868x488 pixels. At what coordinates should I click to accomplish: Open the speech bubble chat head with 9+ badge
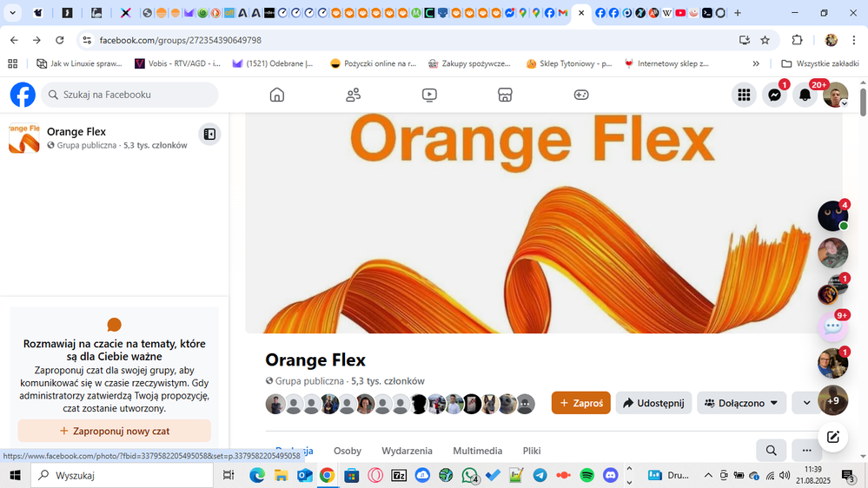click(833, 326)
